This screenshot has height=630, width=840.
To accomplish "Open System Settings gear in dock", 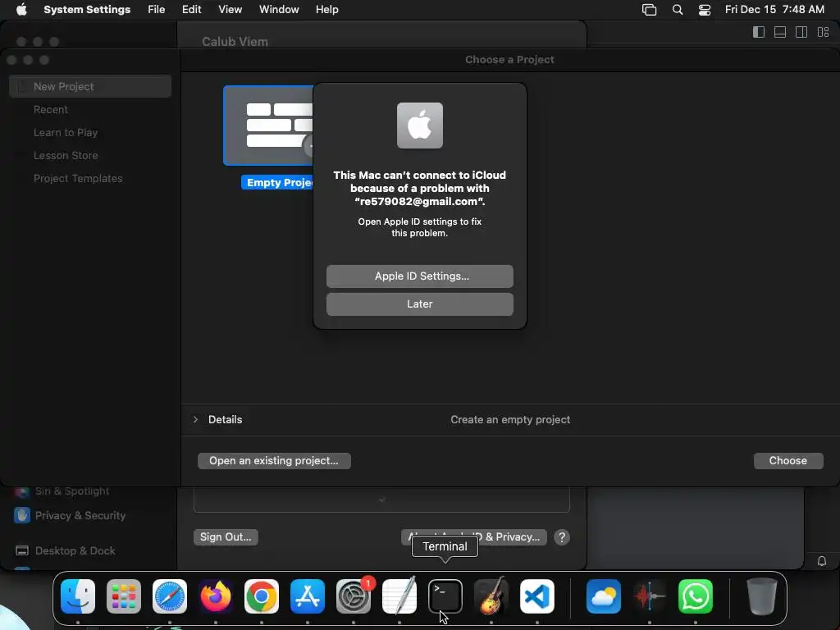I will (354, 596).
